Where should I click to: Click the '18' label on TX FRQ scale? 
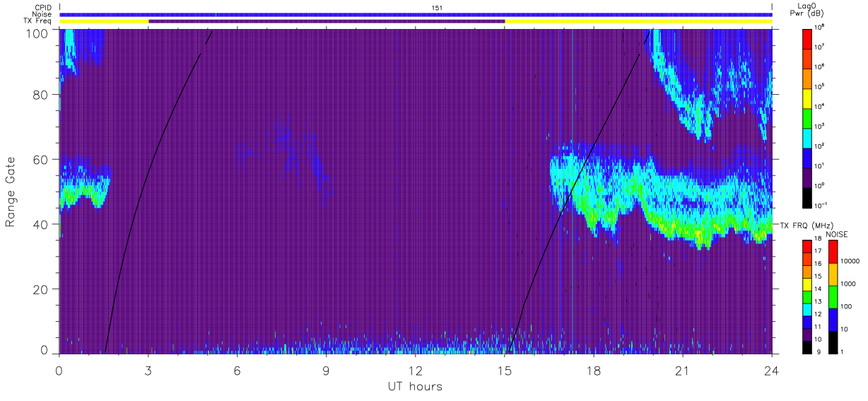coord(819,240)
